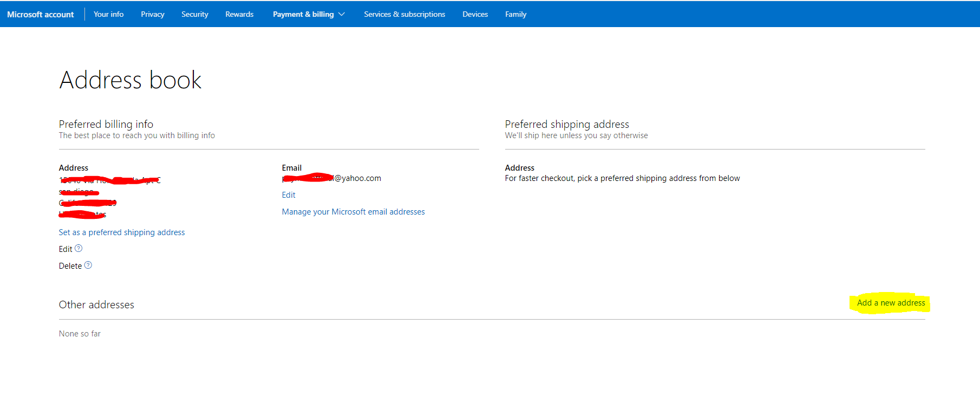Open Services & subscriptions
This screenshot has height=402, width=980.
(404, 14)
